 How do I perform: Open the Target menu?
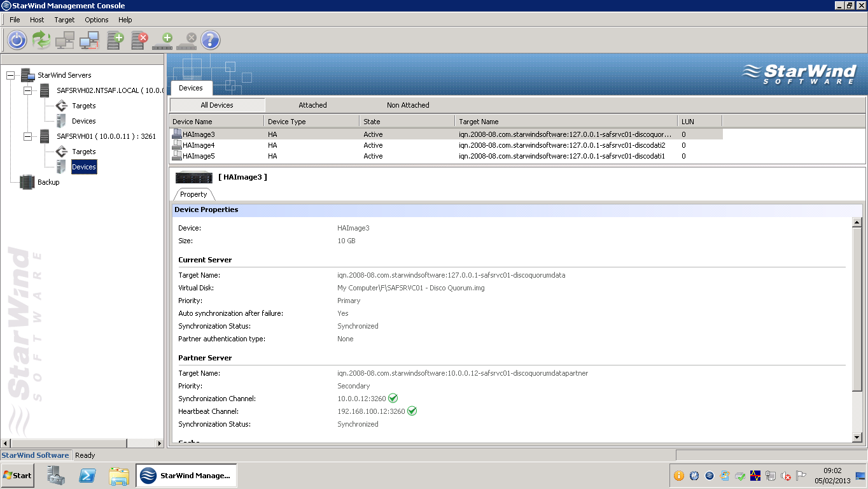(x=64, y=20)
